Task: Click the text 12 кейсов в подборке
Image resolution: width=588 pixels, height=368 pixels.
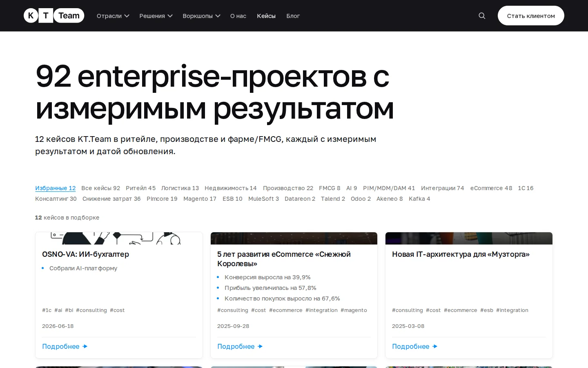Action: click(67, 218)
